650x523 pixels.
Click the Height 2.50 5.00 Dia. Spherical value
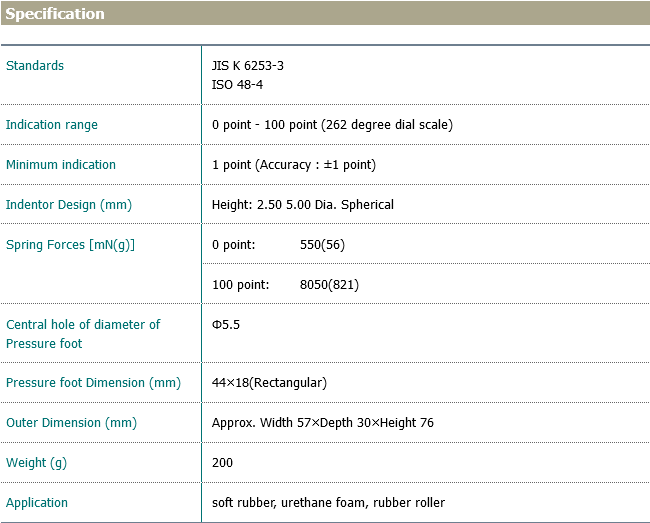[303, 205]
